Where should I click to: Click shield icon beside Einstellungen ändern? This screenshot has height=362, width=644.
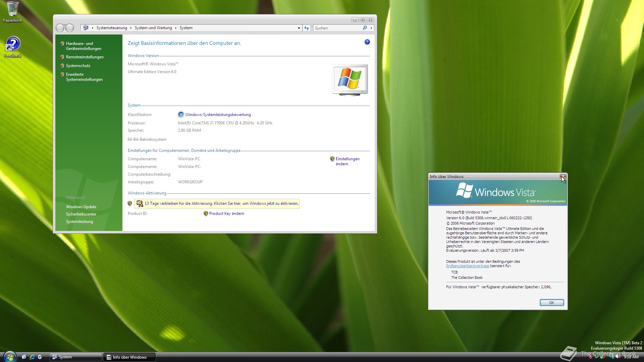(332, 159)
